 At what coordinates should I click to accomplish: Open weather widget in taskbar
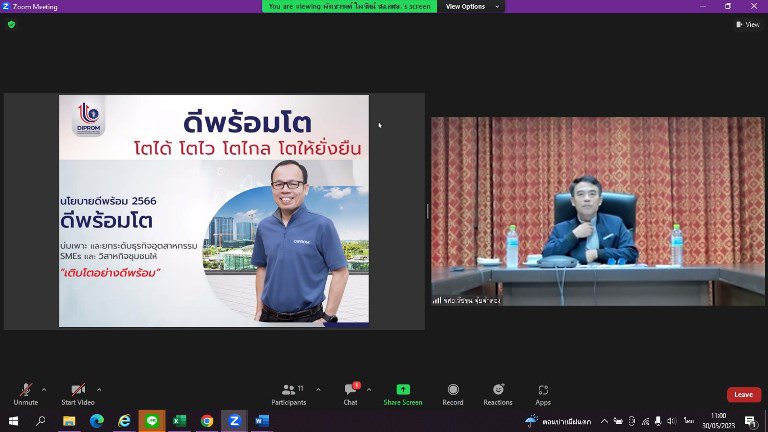click(558, 421)
